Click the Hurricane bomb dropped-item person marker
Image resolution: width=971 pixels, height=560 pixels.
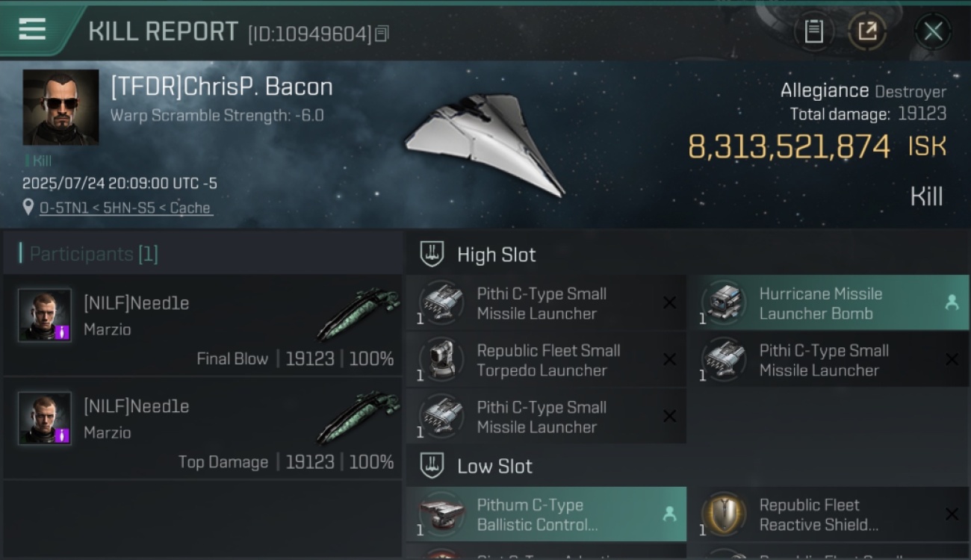pos(952,302)
